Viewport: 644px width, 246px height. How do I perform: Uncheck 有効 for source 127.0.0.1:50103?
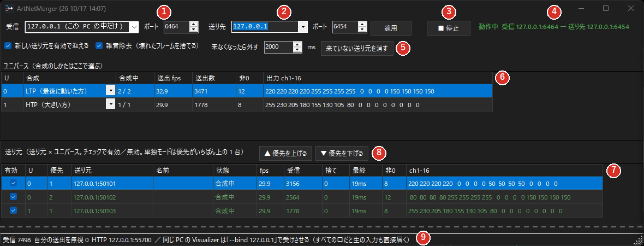13,210
